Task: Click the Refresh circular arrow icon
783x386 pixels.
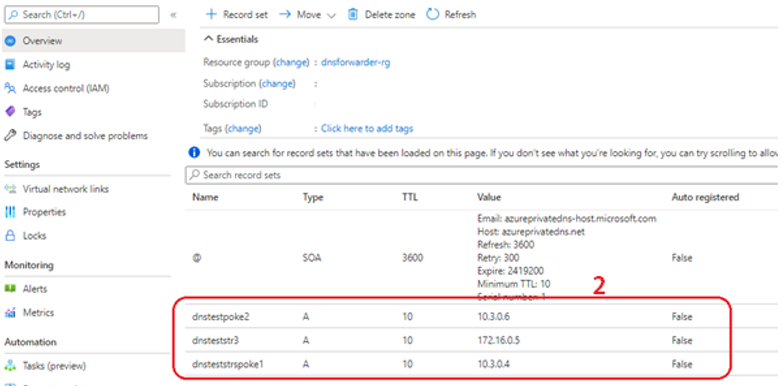Action: tap(432, 14)
